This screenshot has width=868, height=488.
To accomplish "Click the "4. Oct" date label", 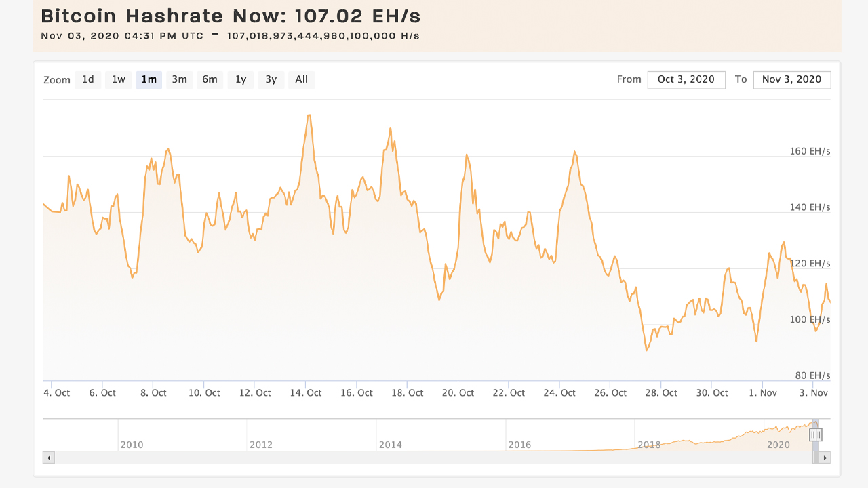I will click(x=57, y=392).
